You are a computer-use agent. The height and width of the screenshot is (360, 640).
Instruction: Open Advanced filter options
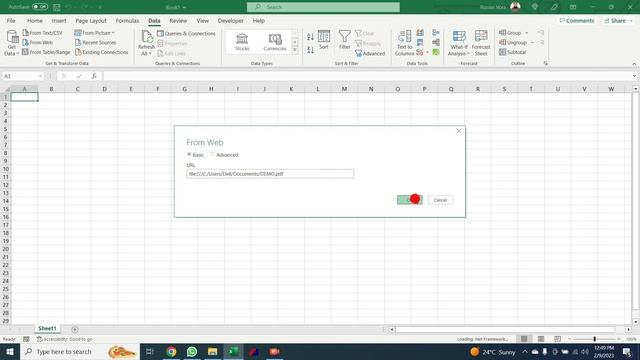coord(370,53)
